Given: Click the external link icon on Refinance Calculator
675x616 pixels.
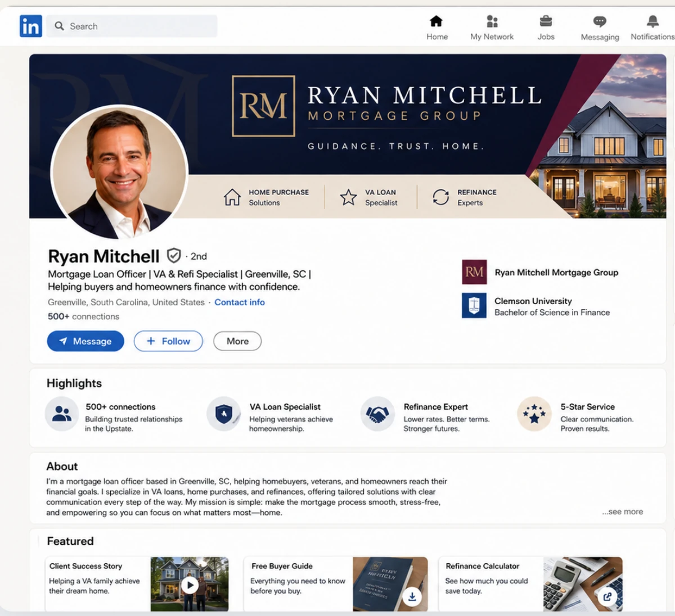Looking at the screenshot, I should tap(607, 596).
